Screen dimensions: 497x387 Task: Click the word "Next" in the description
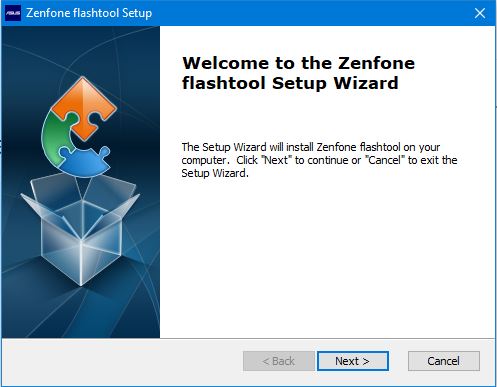276,160
